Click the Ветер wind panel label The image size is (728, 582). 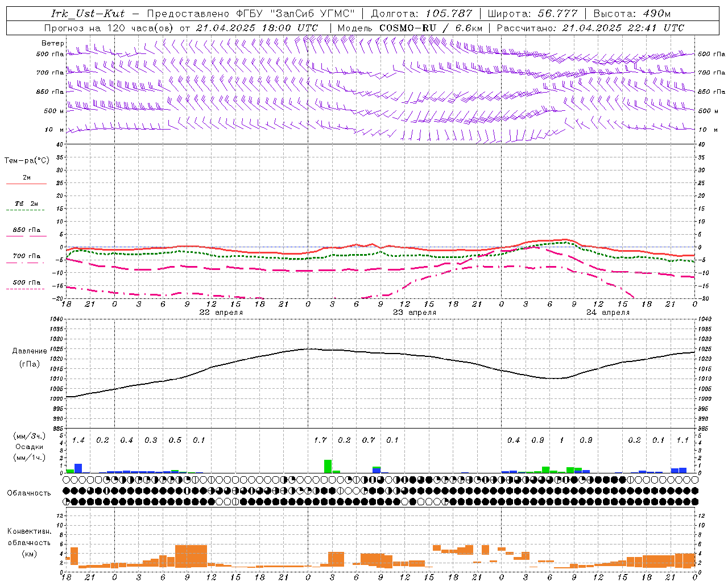tap(52, 43)
